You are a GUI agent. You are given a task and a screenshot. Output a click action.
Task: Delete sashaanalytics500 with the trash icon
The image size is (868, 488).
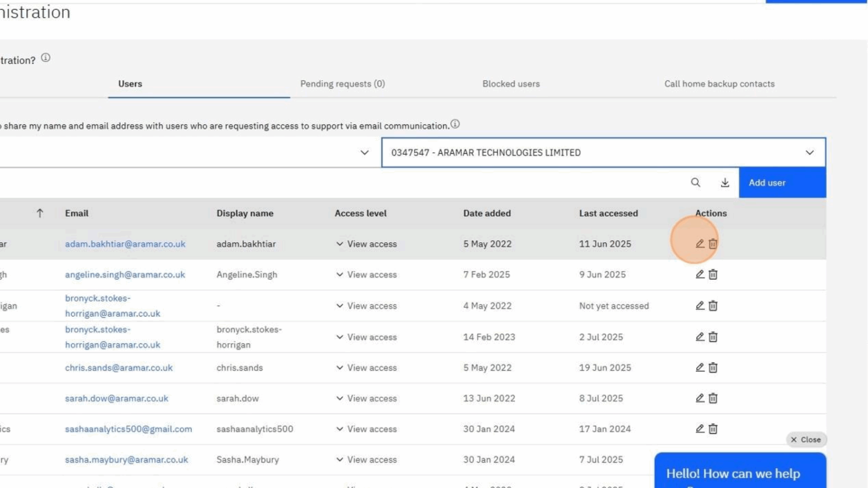tap(713, 429)
